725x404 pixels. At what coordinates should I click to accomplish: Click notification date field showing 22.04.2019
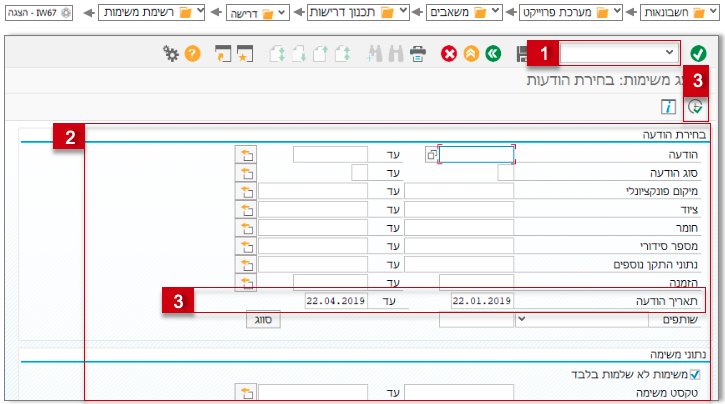336,301
